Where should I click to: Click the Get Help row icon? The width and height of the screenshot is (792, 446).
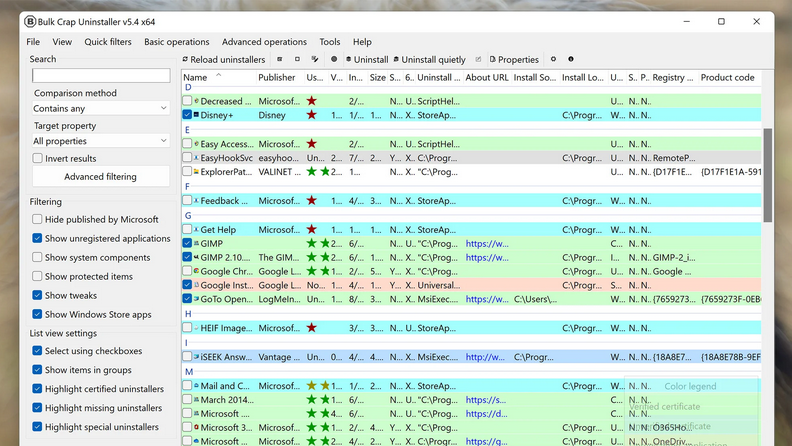tap(196, 229)
